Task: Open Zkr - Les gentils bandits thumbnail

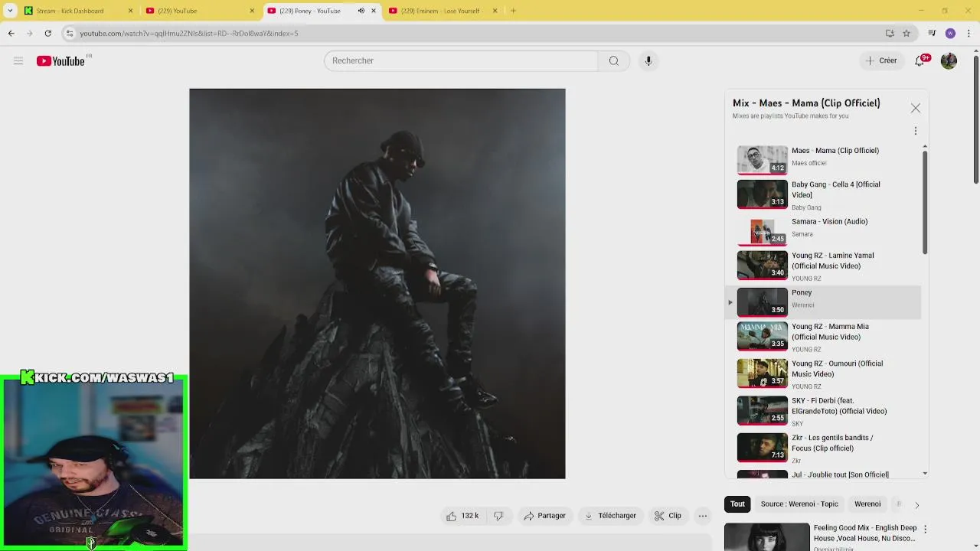Action: click(x=762, y=447)
